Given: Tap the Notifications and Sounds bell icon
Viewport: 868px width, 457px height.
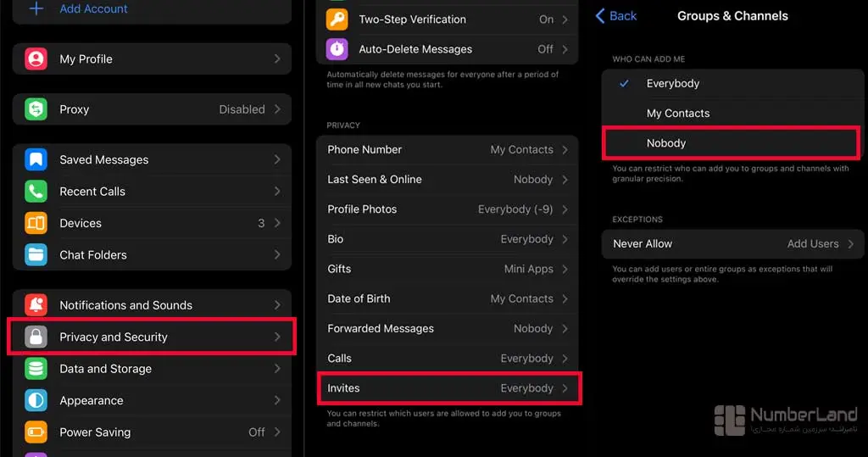Looking at the screenshot, I should coord(36,305).
